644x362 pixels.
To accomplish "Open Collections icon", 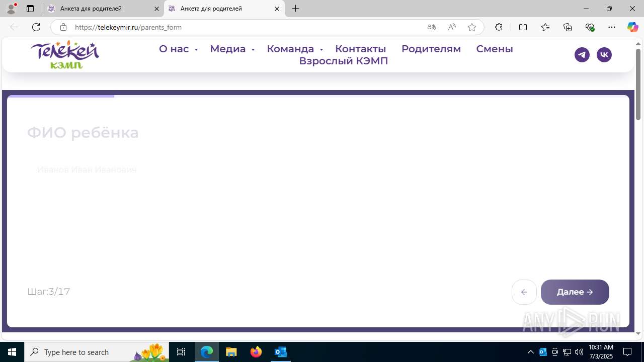I will pyautogui.click(x=568, y=27).
